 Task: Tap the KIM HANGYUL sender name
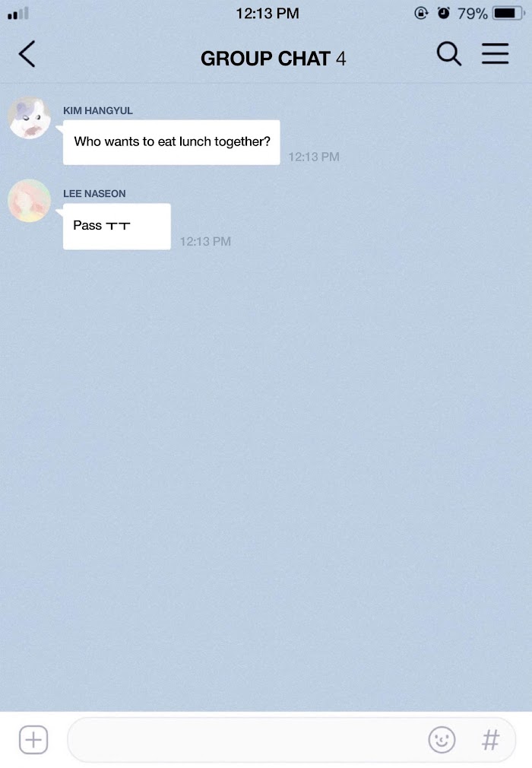(x=98, y=111)
